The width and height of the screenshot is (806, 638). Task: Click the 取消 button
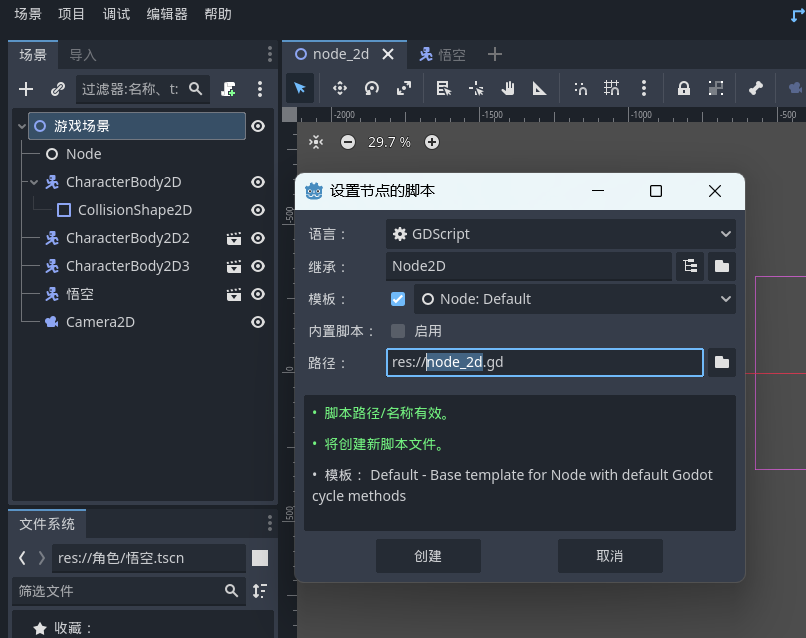609,556
